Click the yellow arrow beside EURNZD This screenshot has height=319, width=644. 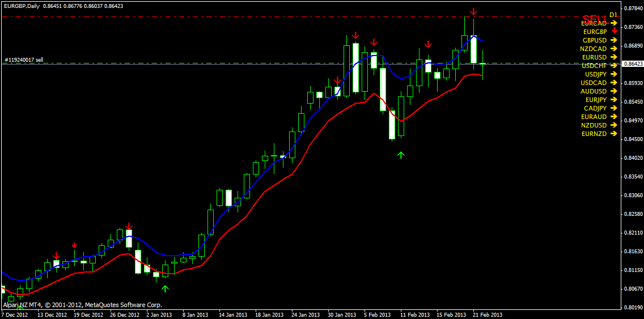[613, 134]
